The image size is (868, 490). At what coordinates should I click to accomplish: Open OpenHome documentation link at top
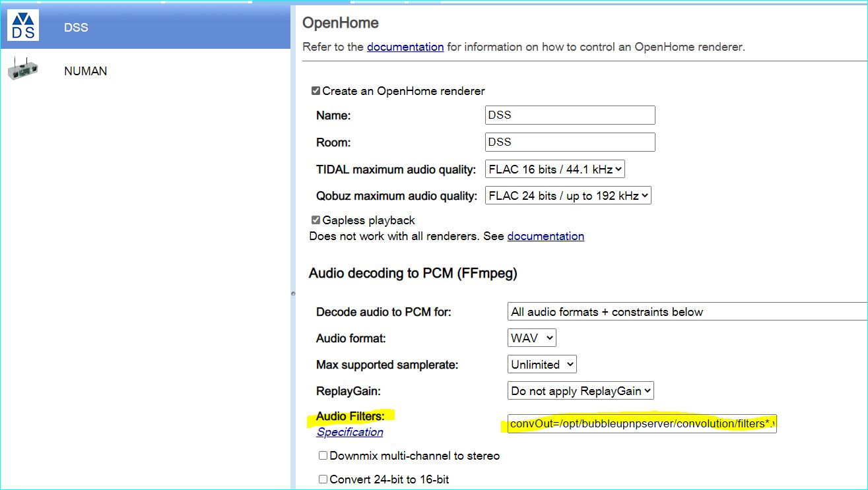(x=405, y=47)
